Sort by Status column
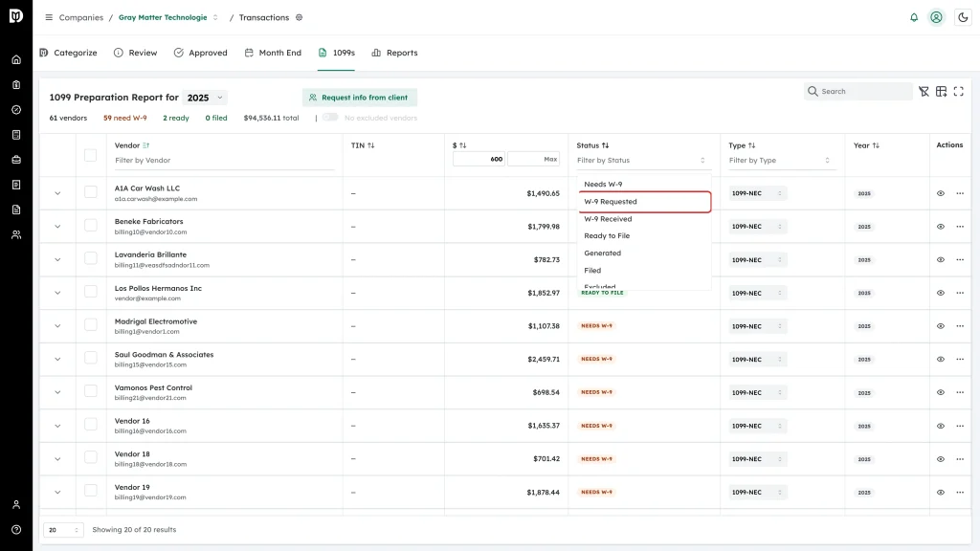 (x=605, y=145)
